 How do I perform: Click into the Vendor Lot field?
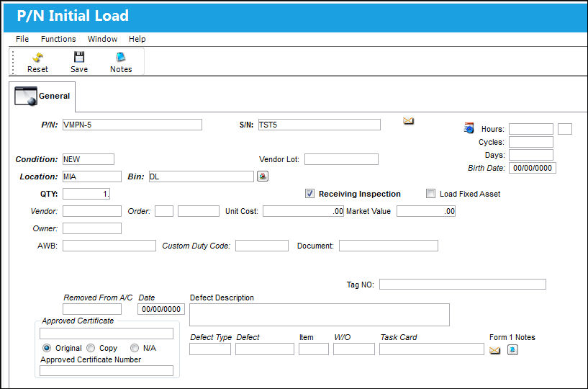(x=341, y=159)
